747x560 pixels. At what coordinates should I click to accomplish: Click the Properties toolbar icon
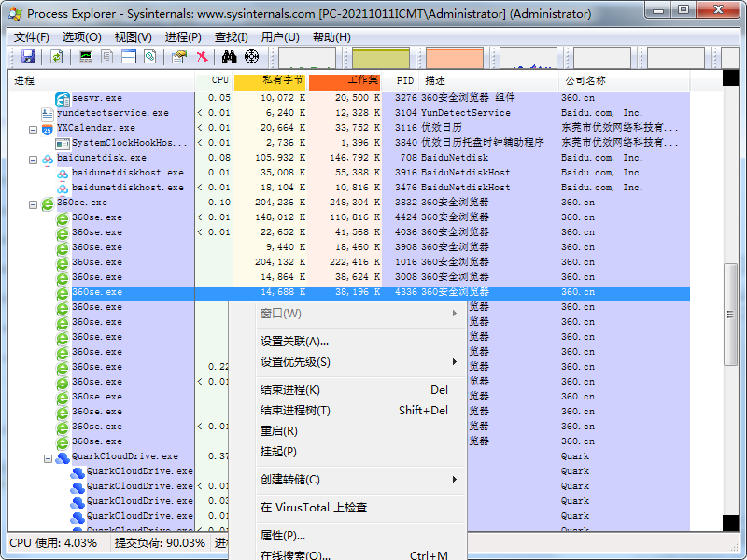point(178,57)
